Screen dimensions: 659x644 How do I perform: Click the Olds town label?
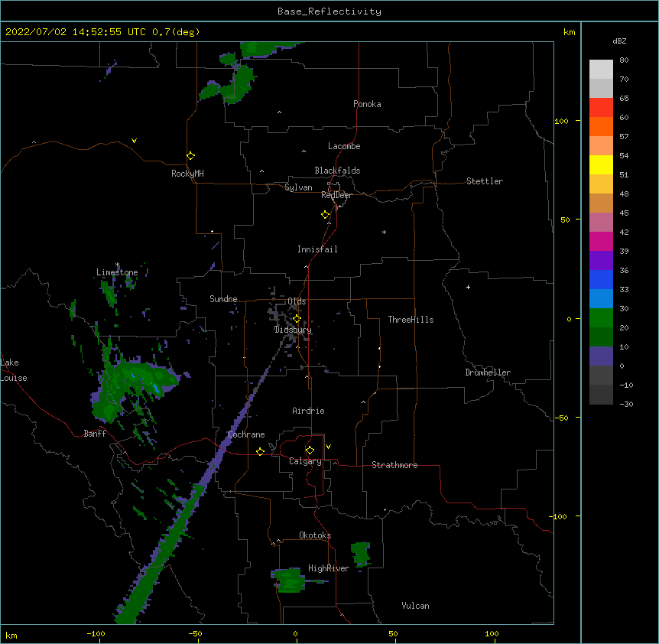[x=297, y=301]
